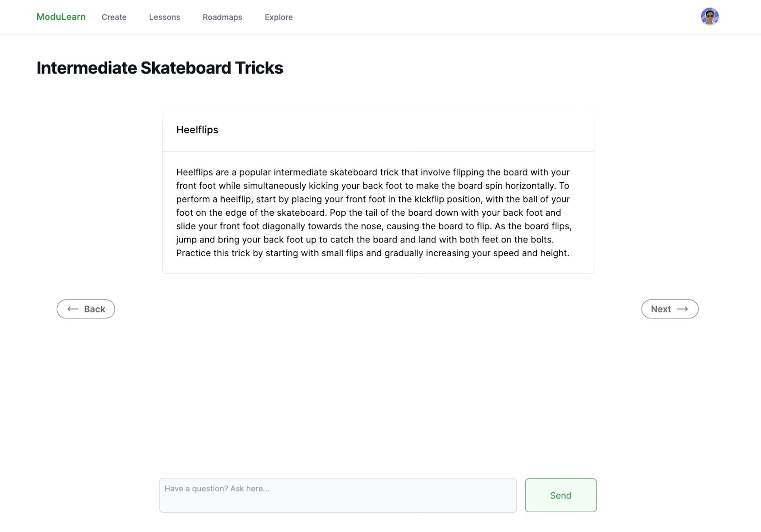761x532 pixels.
Task: Click the 'Ask here...' placeholder text
Action: (249, 489)
